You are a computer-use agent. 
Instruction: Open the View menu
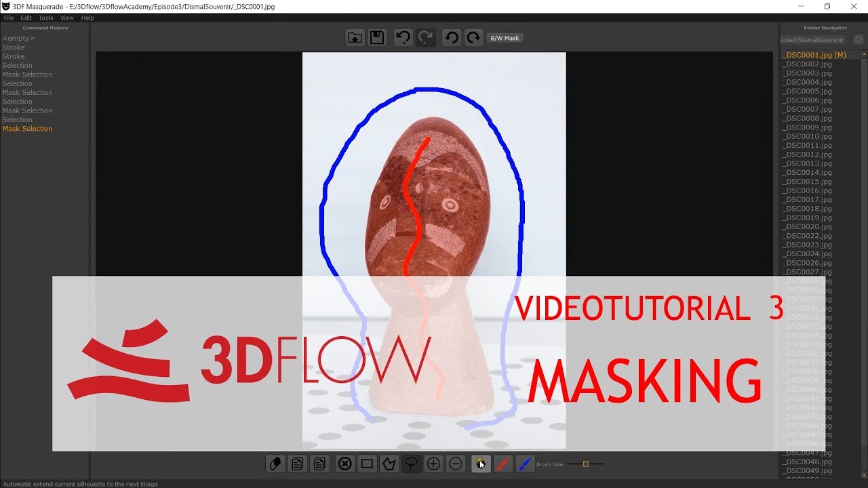[67, 18]
